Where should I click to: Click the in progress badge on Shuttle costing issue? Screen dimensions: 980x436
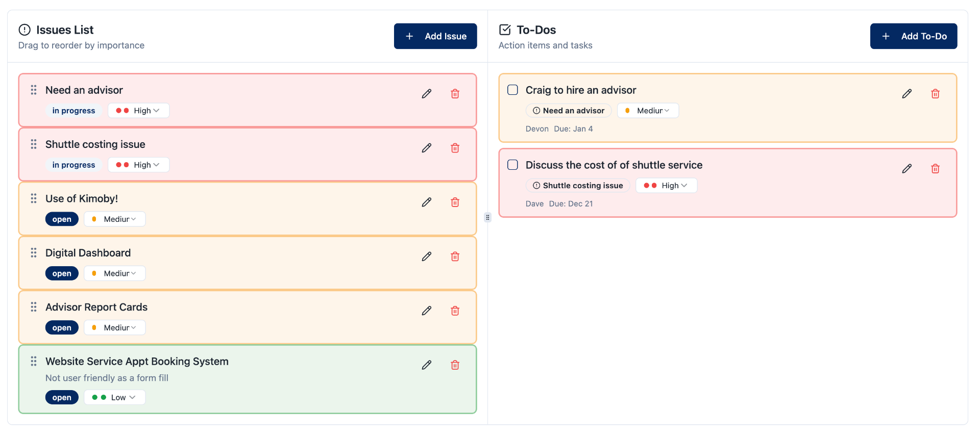pyautogui.click(x=73, y=165)
